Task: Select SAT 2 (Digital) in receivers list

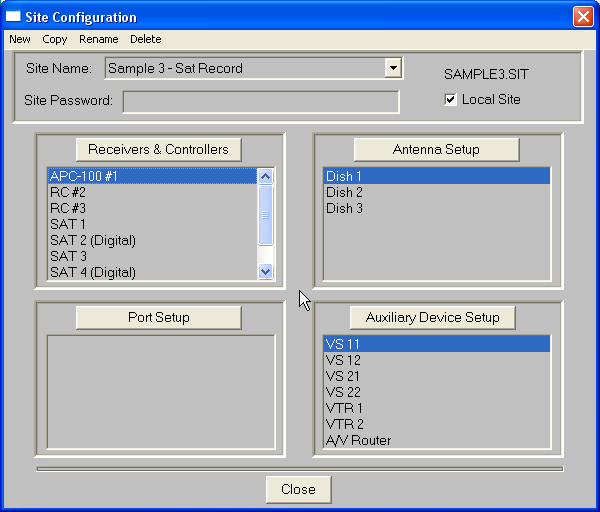Action: (93, 240)
